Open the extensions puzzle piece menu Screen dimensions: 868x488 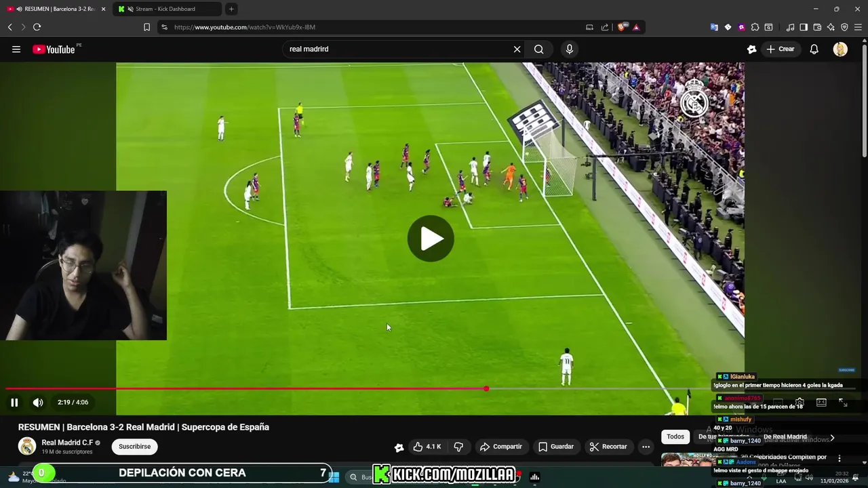[755, 27]
